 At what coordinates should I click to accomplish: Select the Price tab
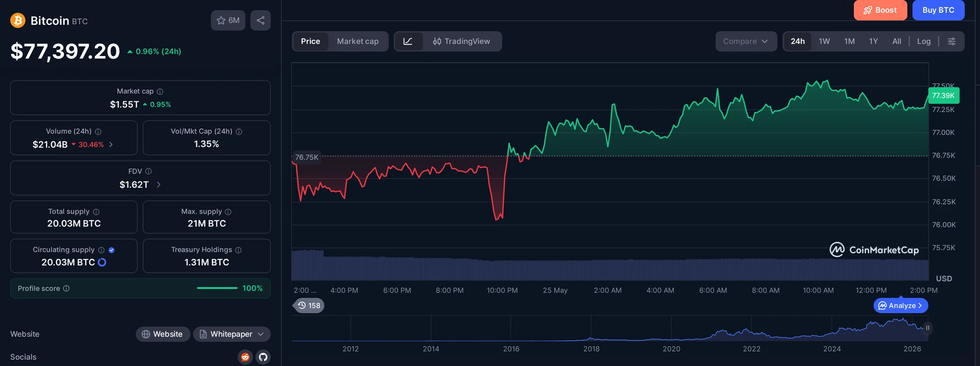tap(310, 41)
